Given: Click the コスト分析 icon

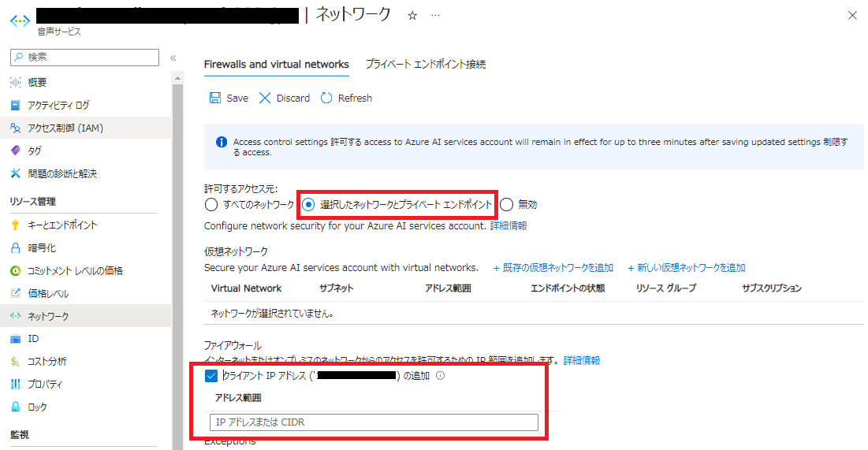Looking at the screenshot, I should 16,362.
